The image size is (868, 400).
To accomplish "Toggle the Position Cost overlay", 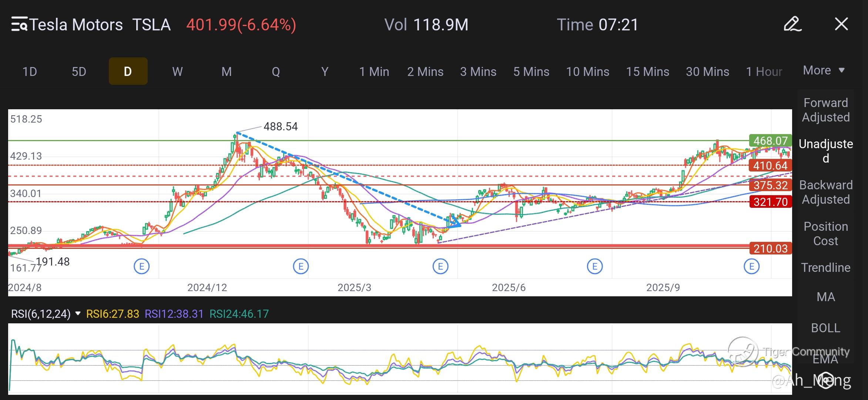I will (825, 234).
